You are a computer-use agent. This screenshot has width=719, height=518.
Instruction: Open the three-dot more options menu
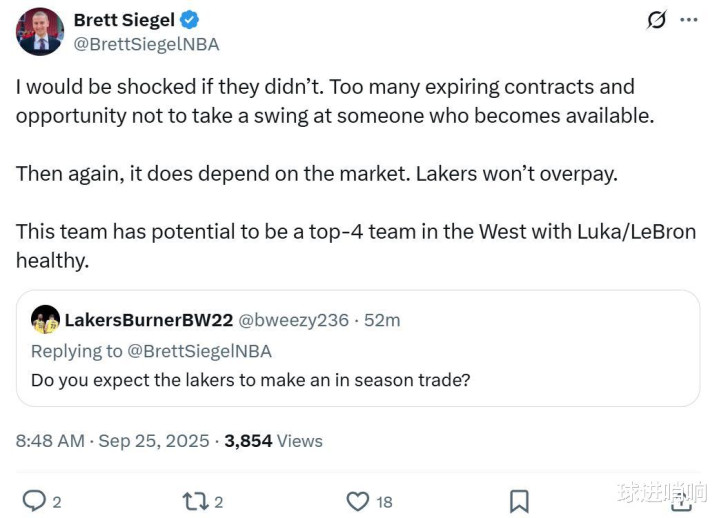point(688,20)
